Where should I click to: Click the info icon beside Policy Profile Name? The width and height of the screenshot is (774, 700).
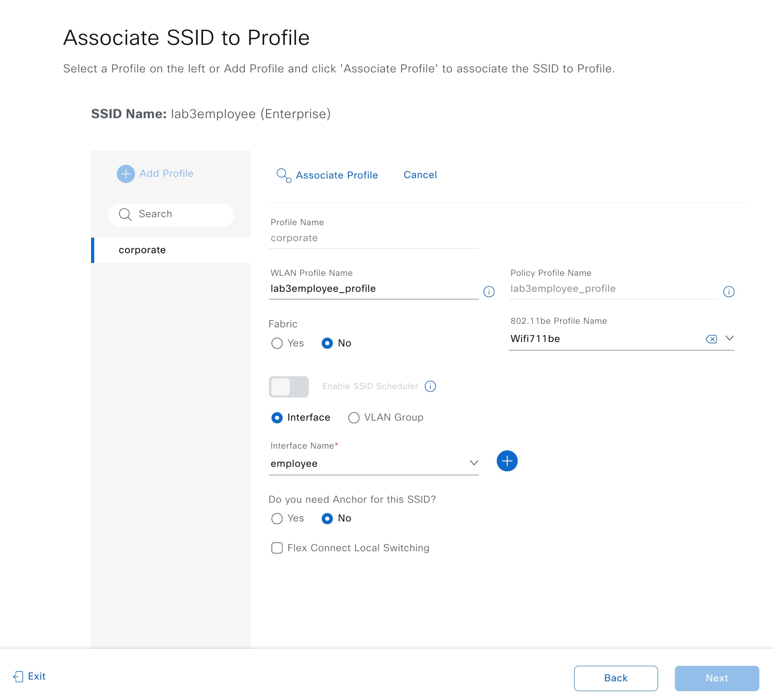pos(728,292)
